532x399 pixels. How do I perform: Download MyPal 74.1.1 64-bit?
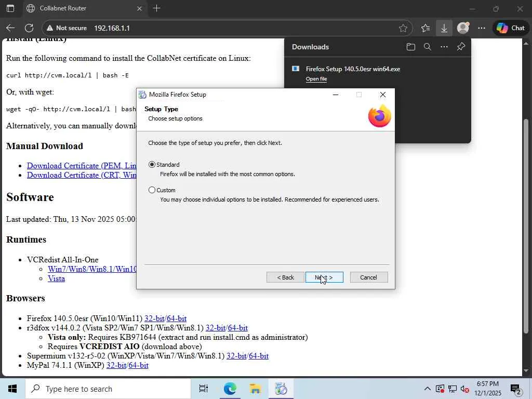click(x=138, y=365)
